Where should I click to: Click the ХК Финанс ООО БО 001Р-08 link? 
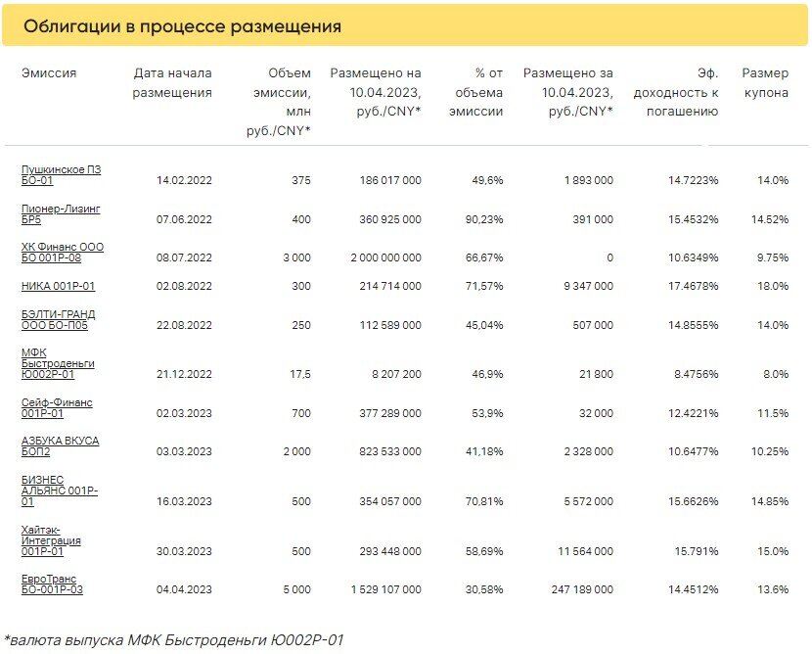click(63, 253)
